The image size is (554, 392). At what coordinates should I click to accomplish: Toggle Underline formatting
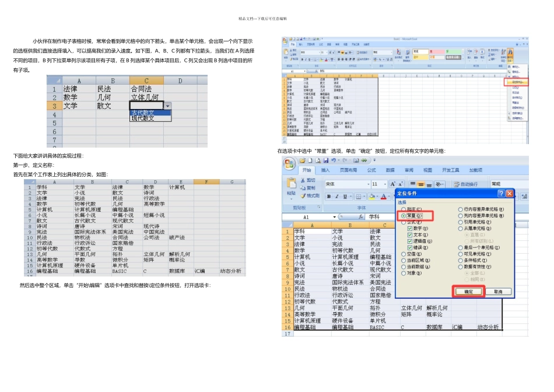[345, 197]
